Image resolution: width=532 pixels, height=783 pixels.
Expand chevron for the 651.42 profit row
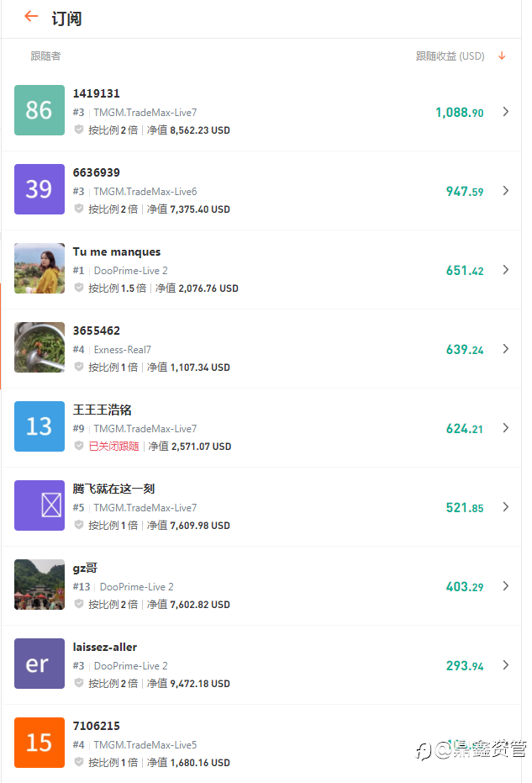coord(506,270)
